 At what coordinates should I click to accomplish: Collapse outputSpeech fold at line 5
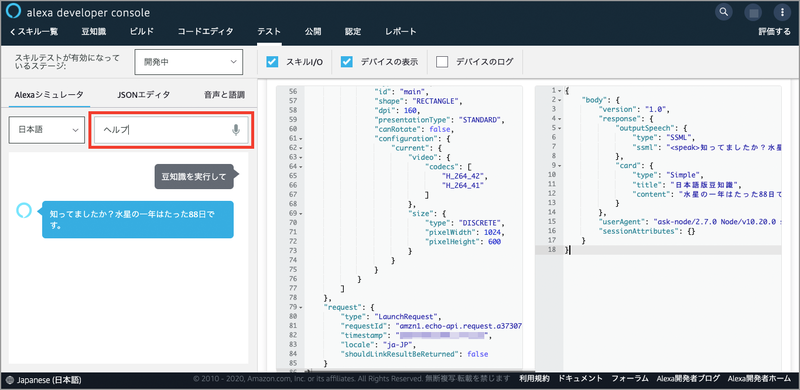pos(560,128)
